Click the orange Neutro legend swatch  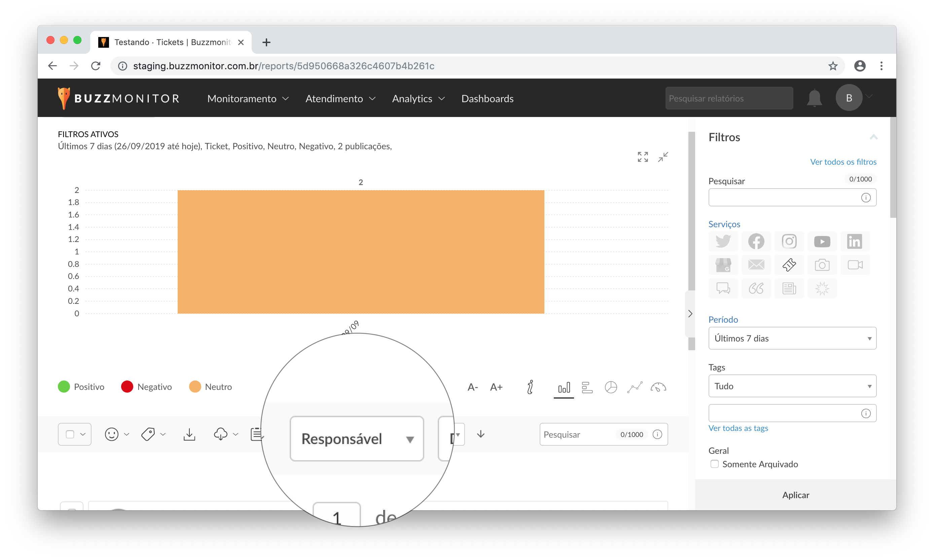click(195, 387)
